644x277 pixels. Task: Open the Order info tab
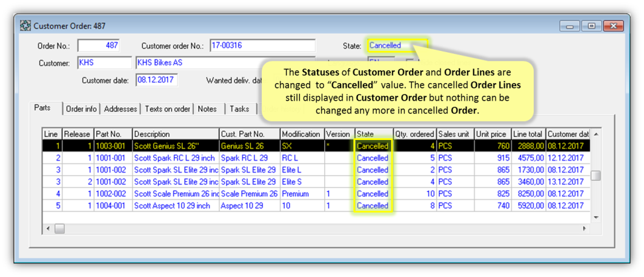point(81,109)
